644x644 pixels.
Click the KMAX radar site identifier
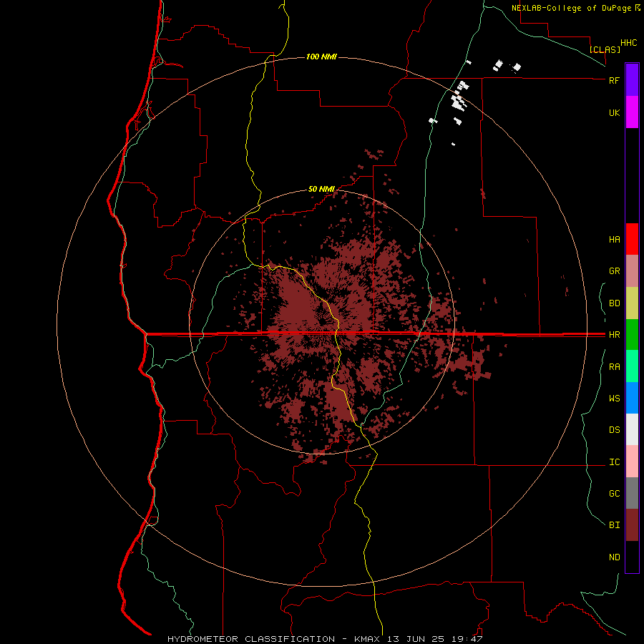369,639
